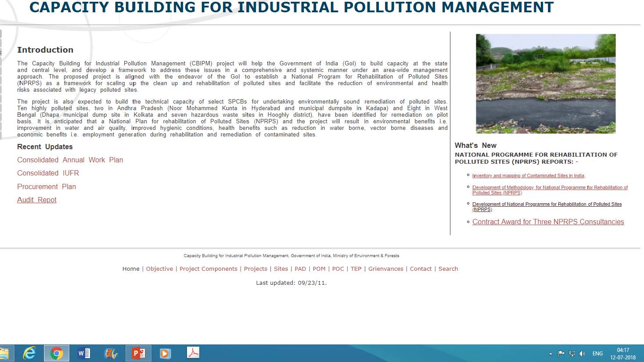The image size is (644, 362).
Task: Open Microsoft Word from taskbar
Action: pyautogui.click(x=84, y=353)
